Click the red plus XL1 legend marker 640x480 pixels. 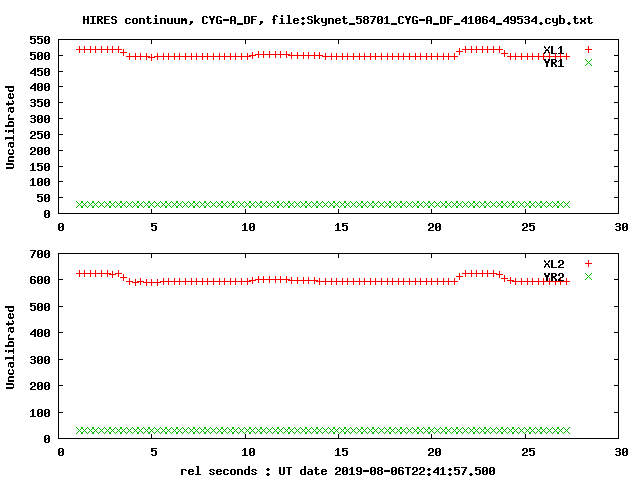(x=588, y=49)
